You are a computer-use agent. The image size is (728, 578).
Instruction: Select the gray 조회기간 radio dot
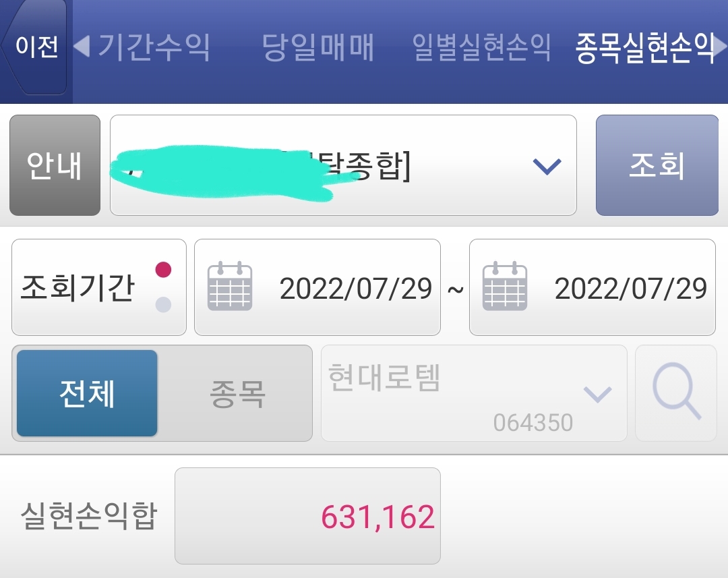tap(163, 304)
